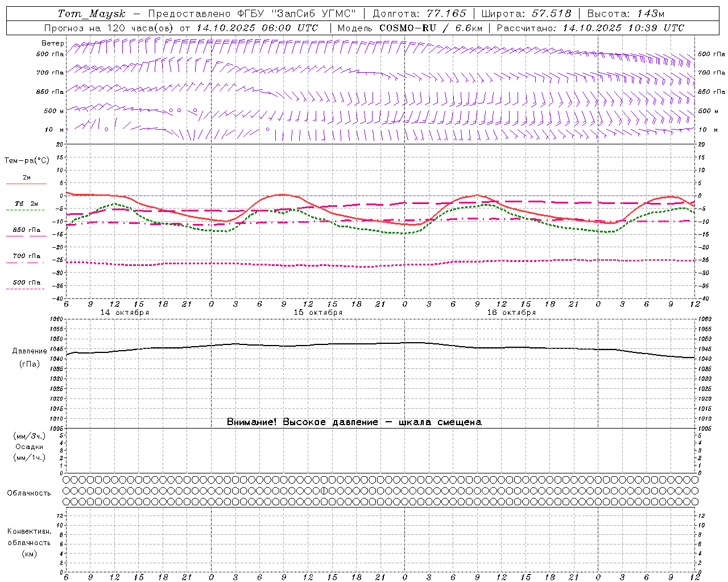728x582 pixels.
Task: Click 'Прогноз на 120 часа(ов)' forecast header
Action: pyautogui.click(x=109, y=28)
